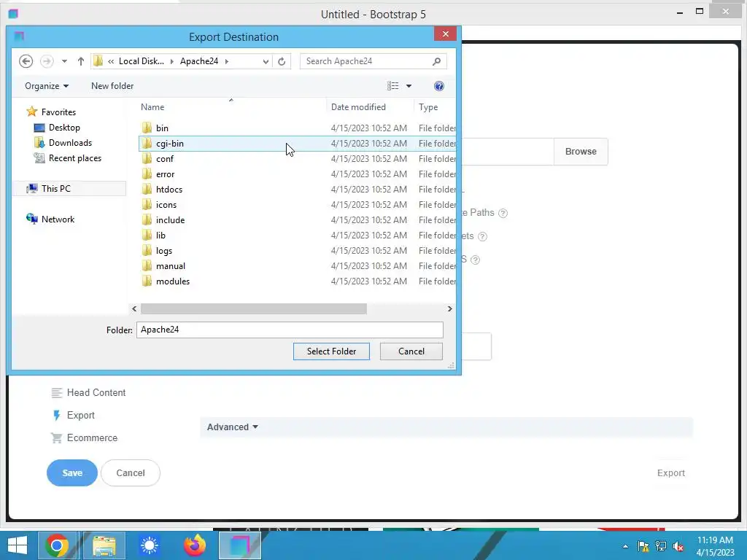
Task: Click Browse in the Bootstrap export settings
Action: tap(581, 152)
